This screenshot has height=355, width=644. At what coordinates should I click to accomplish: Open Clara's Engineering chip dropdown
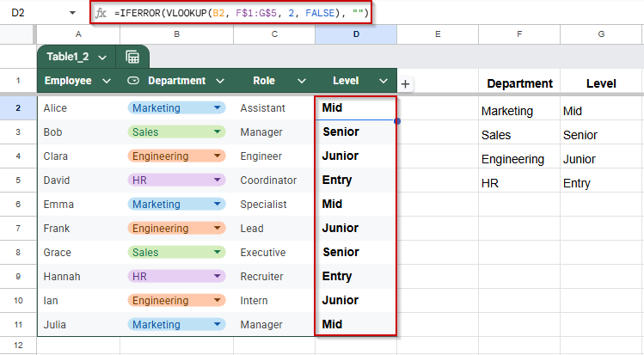point(218,156)
